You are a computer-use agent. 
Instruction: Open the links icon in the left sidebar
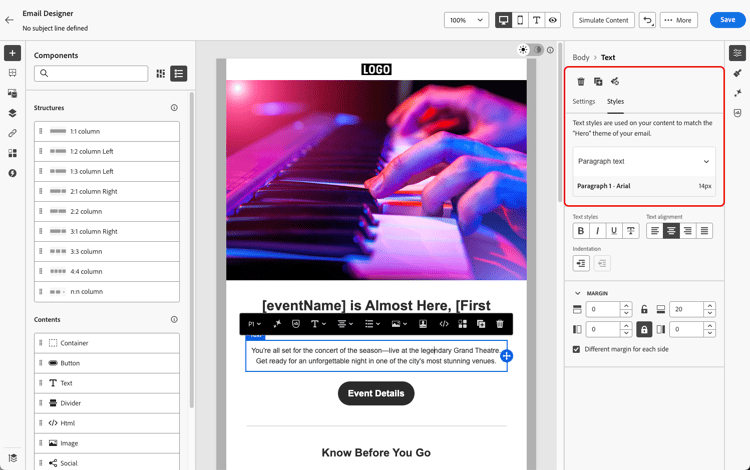[12, 133]
